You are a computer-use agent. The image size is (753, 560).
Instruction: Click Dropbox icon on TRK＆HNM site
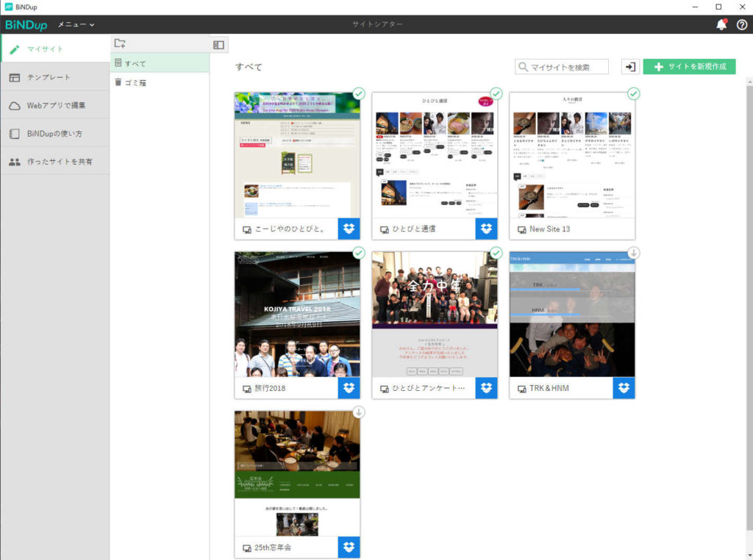(x=624, y=388)
